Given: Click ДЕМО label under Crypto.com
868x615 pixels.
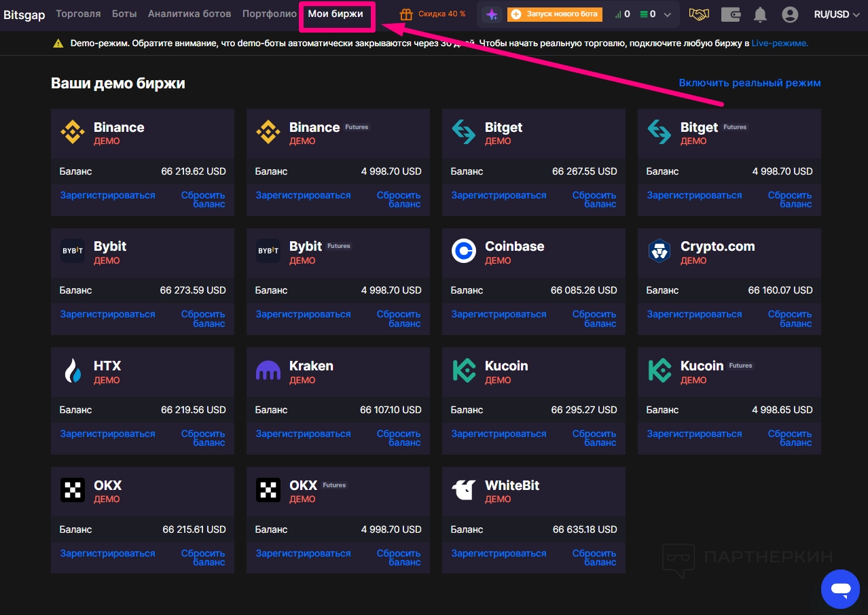Looking at the screenshot, I should 693,260.
